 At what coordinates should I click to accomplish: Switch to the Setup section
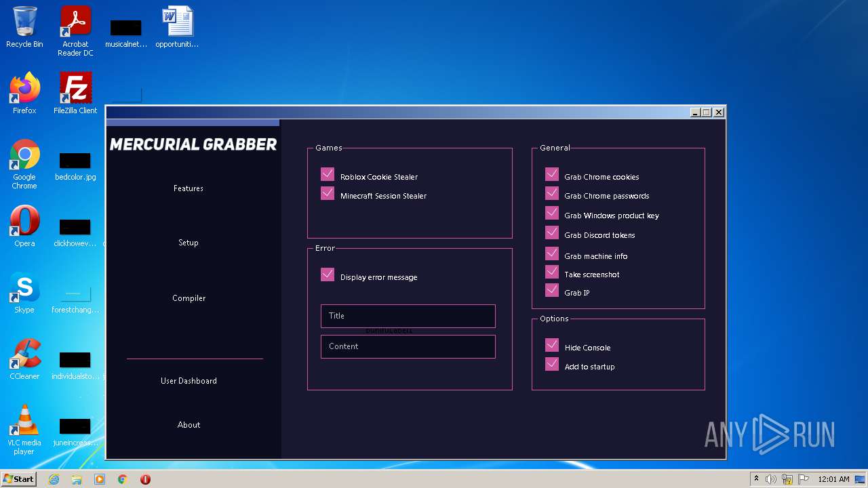tap(189, 243)
